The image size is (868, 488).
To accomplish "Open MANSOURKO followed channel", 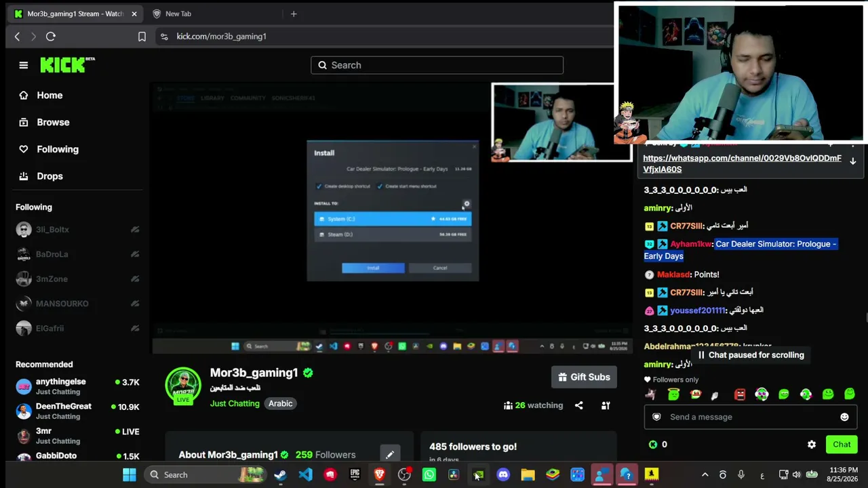I will pyautogui.click(x=77, y=304).
